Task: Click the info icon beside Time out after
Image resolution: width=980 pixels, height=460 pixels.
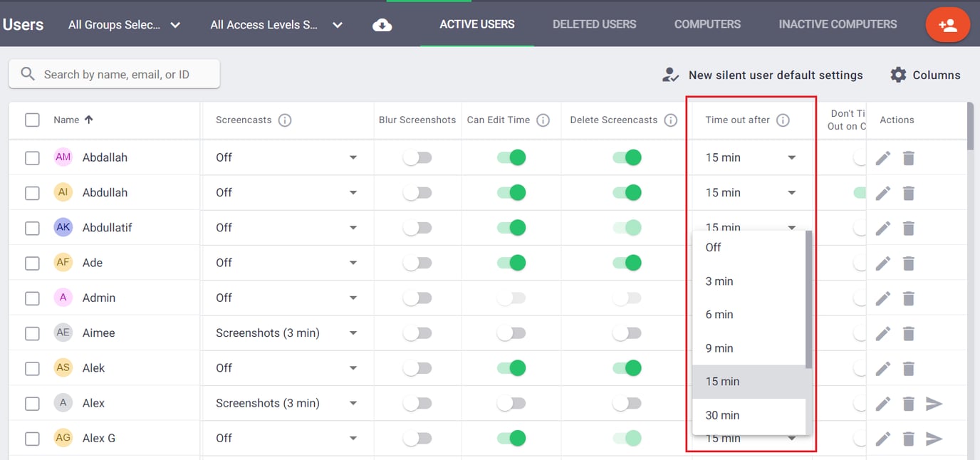Action: pyautogui.click(x=783, y=120)
